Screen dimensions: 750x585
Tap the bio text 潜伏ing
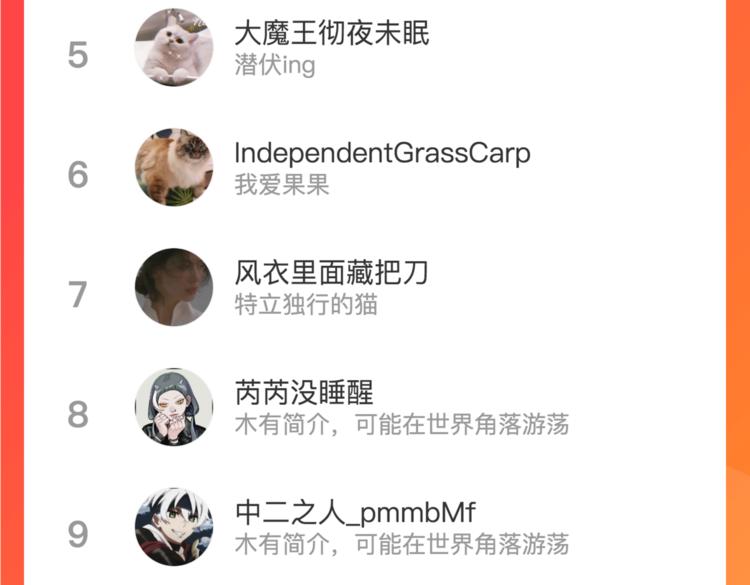point(275,66)
